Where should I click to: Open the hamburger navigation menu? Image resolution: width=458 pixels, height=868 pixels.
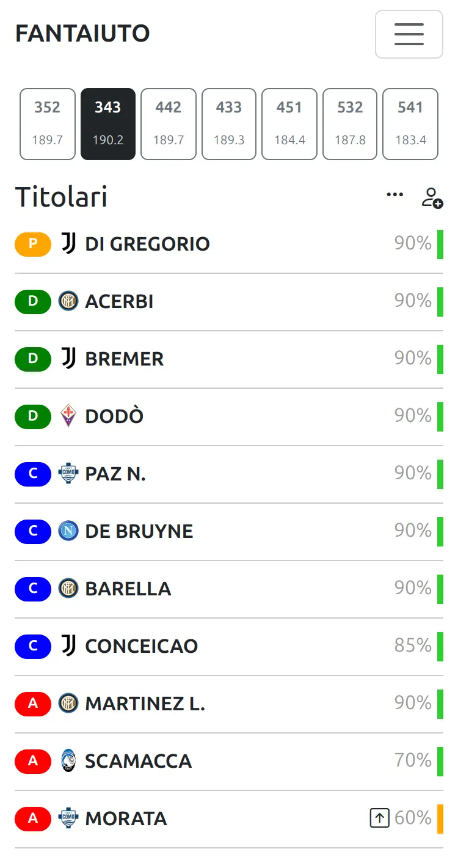click(x=409, y=34)
